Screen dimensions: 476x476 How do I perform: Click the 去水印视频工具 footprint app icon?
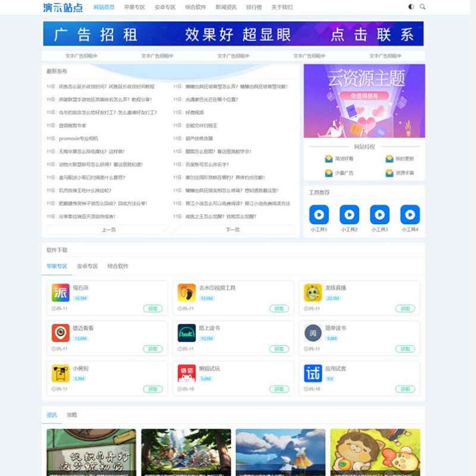tap(187, 293)
